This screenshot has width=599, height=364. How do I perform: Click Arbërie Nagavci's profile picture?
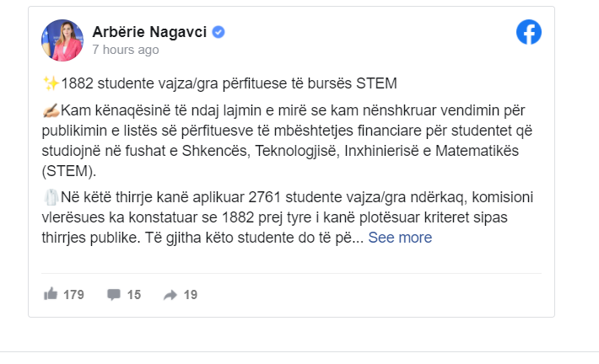62,40
